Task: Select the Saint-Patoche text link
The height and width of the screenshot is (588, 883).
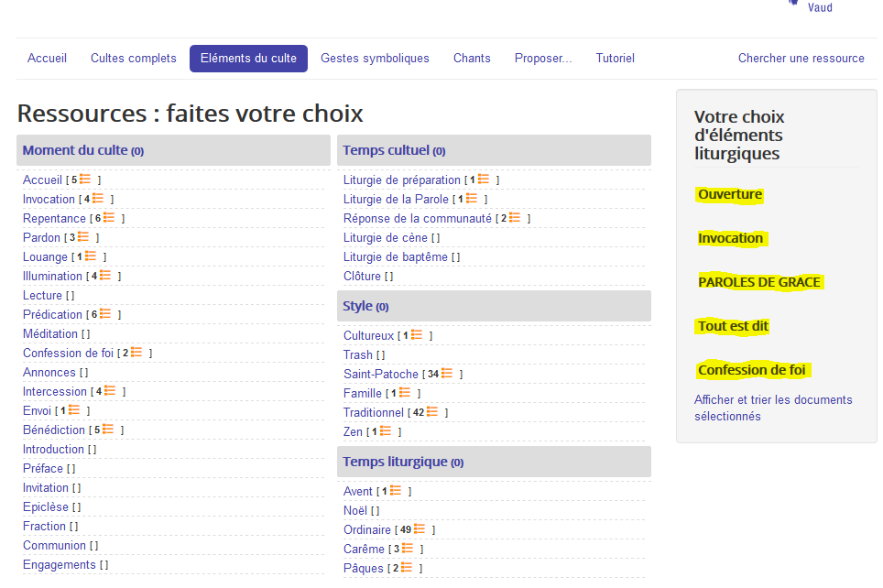Action: (381, 374)
